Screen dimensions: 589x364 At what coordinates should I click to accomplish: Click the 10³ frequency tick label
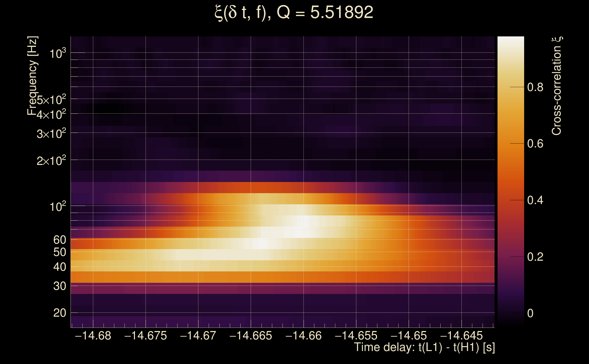click(58, 53)
